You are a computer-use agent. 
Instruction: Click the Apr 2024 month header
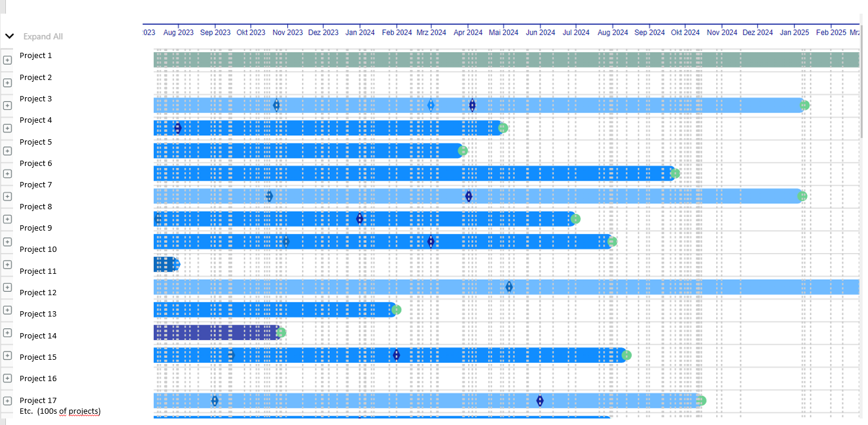[x=468, y=33]
